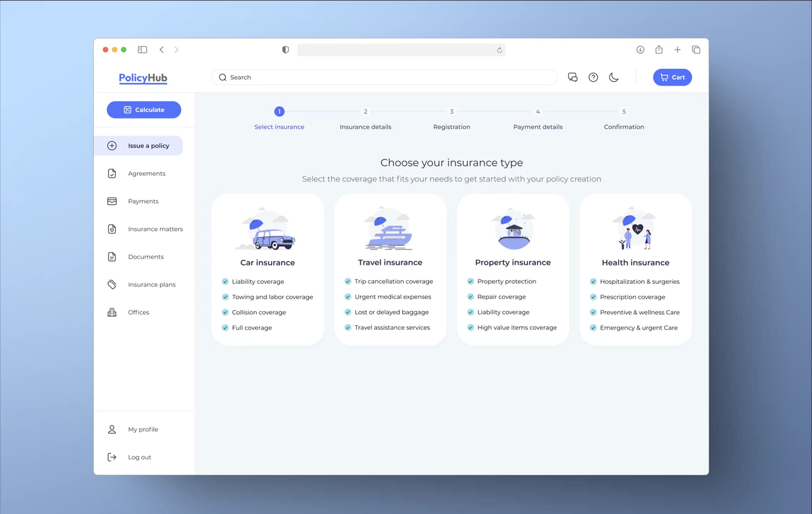Jump to step 2 Insurance details
This screenshot has width=812, height=514.
click(x=365, y=119)
